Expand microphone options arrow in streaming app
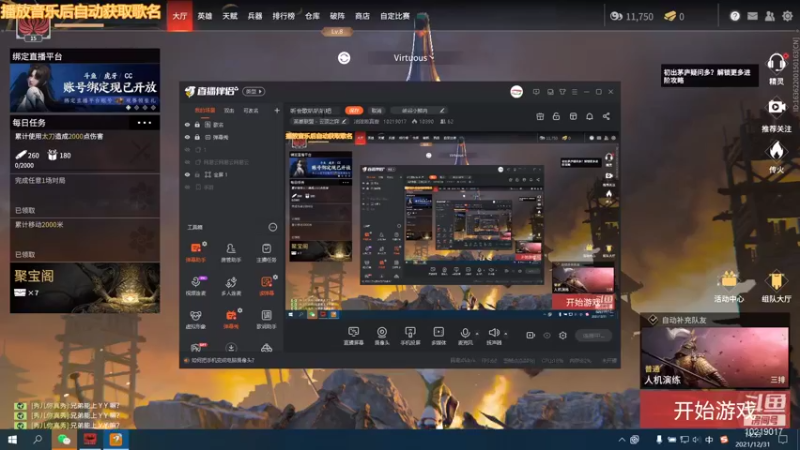 (477, 334)
